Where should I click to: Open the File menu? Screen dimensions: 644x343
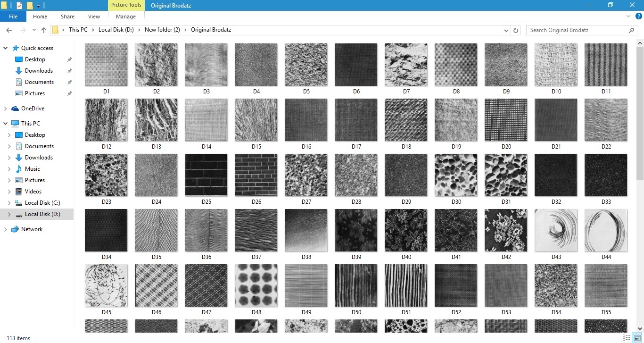[x=13, y=17]
